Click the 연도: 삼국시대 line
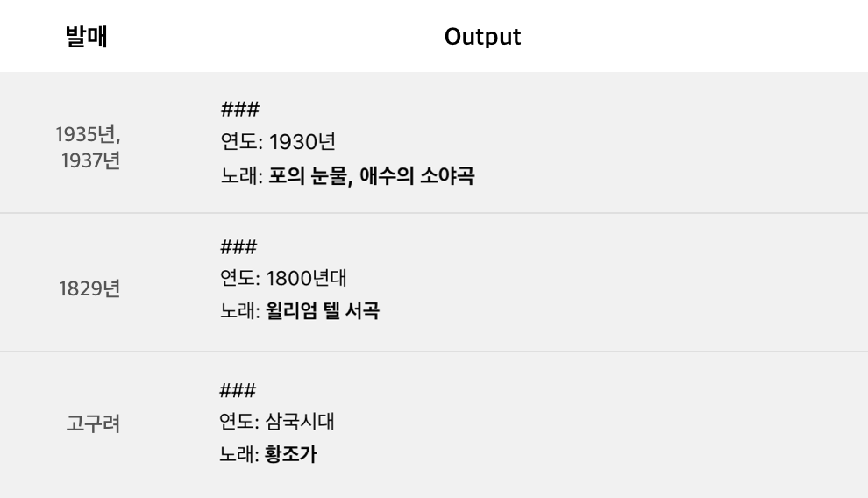Screen dimensions: 868x498 277,422
